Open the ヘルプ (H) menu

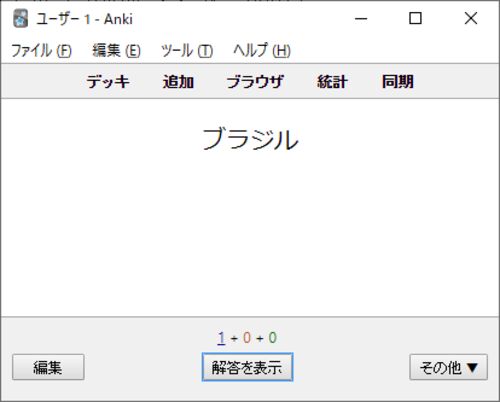click(262, 51)
